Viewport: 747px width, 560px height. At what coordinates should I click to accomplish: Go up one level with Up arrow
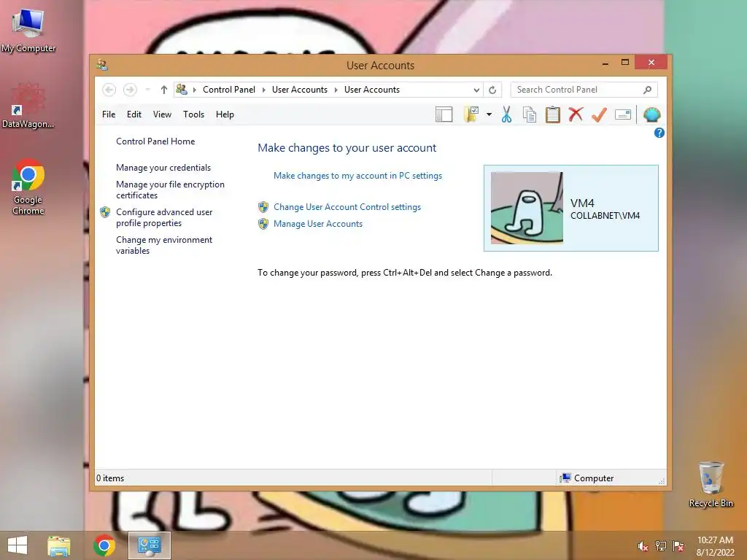[x=164, y=90]
